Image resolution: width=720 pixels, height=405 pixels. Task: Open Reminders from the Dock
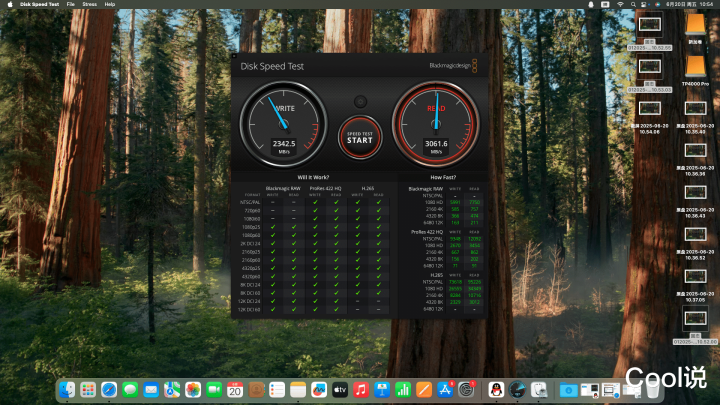(x=277, y=390)
